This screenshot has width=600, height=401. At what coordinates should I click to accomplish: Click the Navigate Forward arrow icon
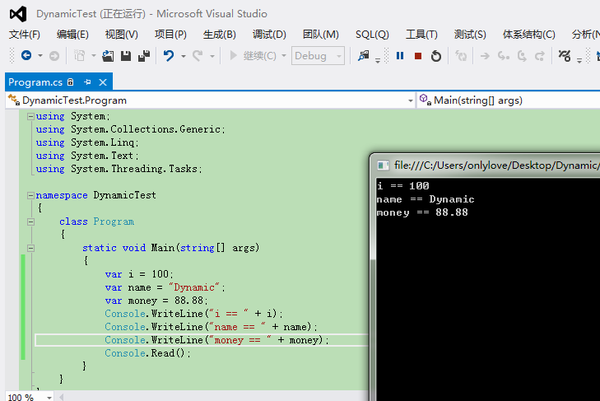(54, 56)
